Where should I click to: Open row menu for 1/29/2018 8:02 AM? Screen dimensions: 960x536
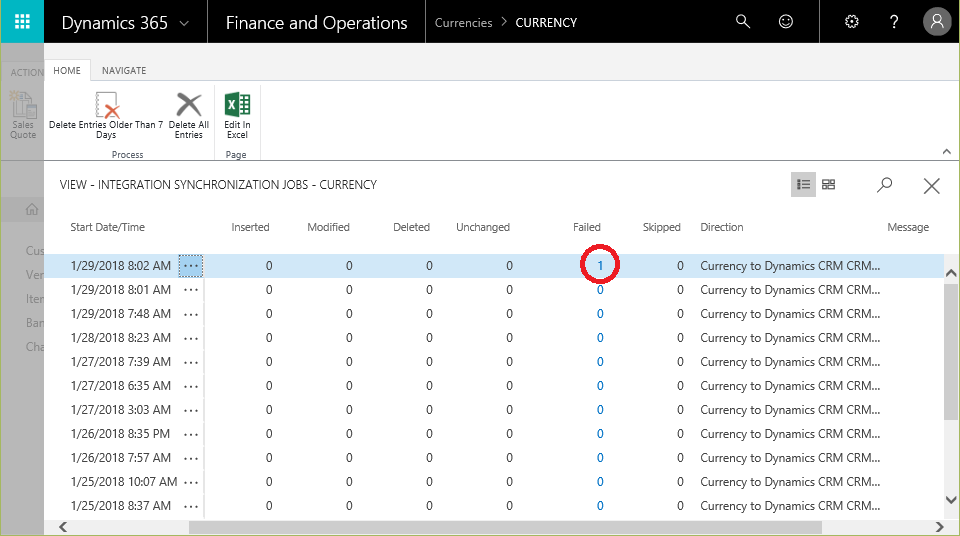click(x=191, y=266)
